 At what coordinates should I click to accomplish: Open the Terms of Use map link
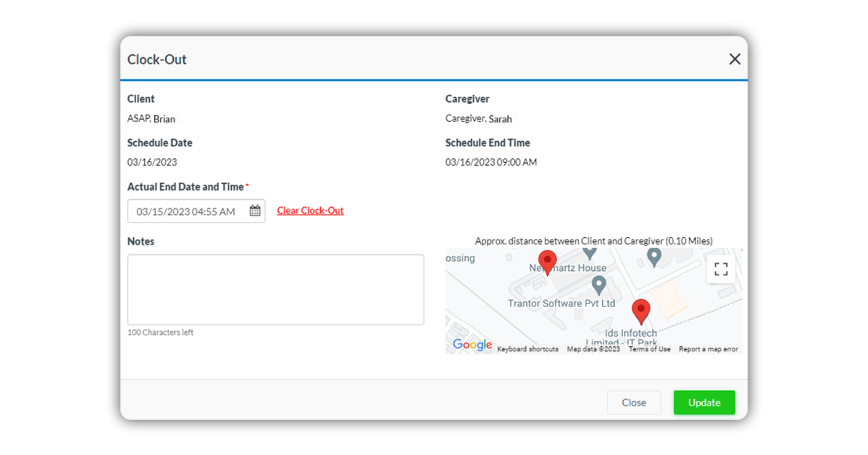click(x=649, y=349)
